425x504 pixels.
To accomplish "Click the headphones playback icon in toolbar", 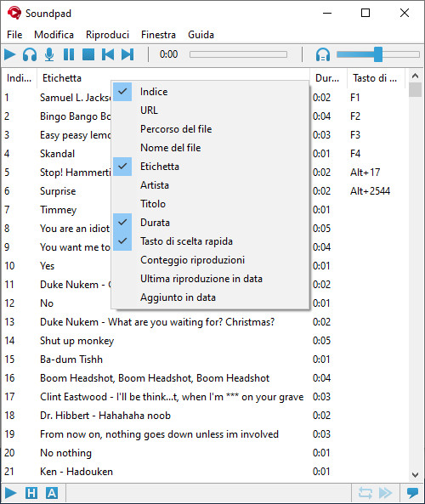I will [x=30, y=54].
